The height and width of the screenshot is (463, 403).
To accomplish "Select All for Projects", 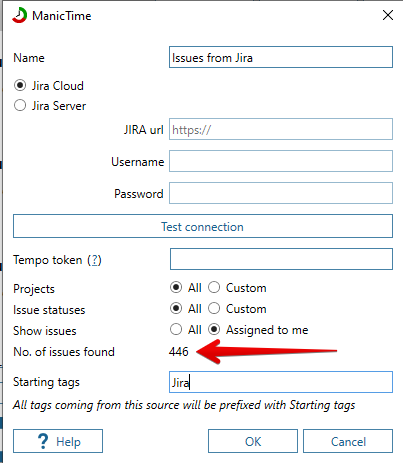I will 176,287.
